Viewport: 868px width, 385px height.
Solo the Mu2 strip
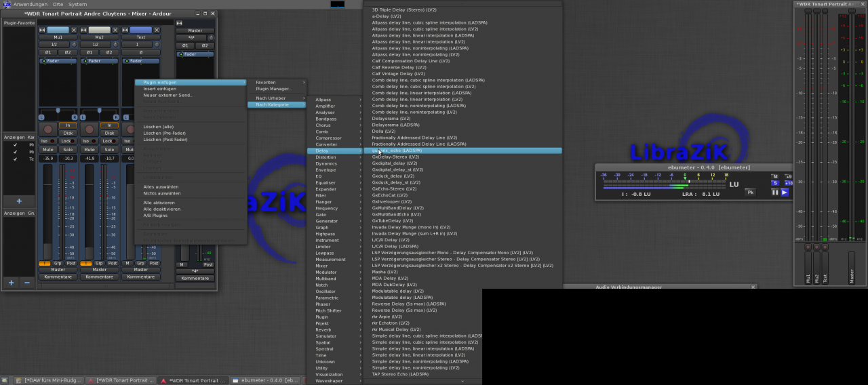coord(110,149)
